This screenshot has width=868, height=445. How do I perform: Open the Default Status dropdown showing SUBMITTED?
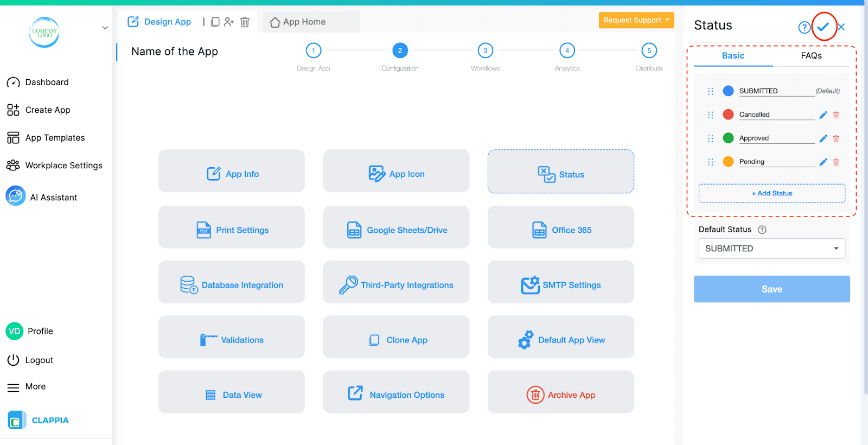click(771, 249)
